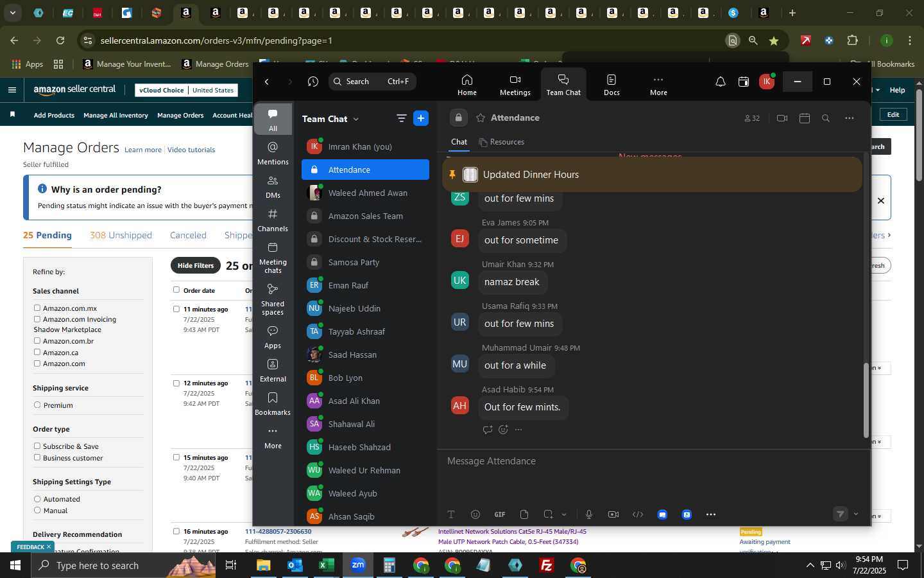
Task: Select the Manual shipping settings radio
Action: click(37, 511)
